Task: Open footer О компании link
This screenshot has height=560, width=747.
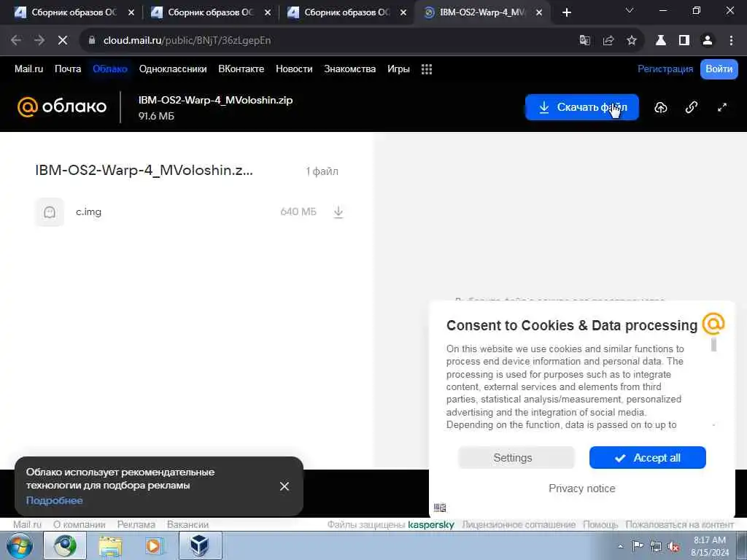Action: [79, 524]
